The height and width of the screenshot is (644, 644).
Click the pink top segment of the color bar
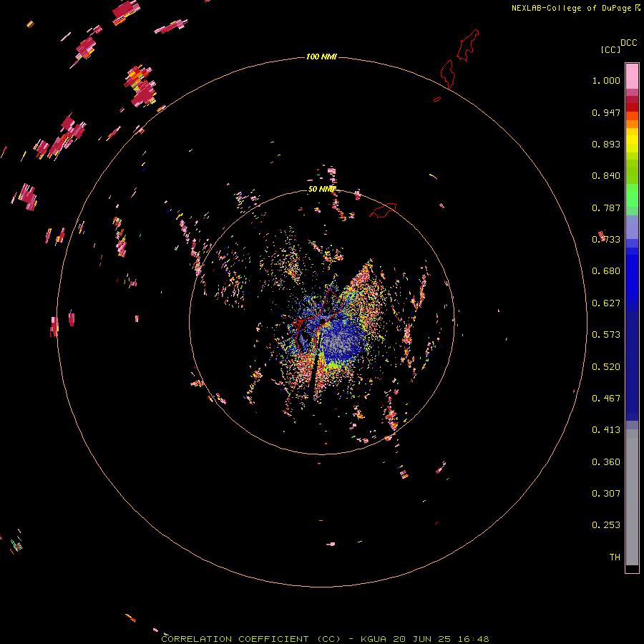pyautogui.click(x=632, y=76)
